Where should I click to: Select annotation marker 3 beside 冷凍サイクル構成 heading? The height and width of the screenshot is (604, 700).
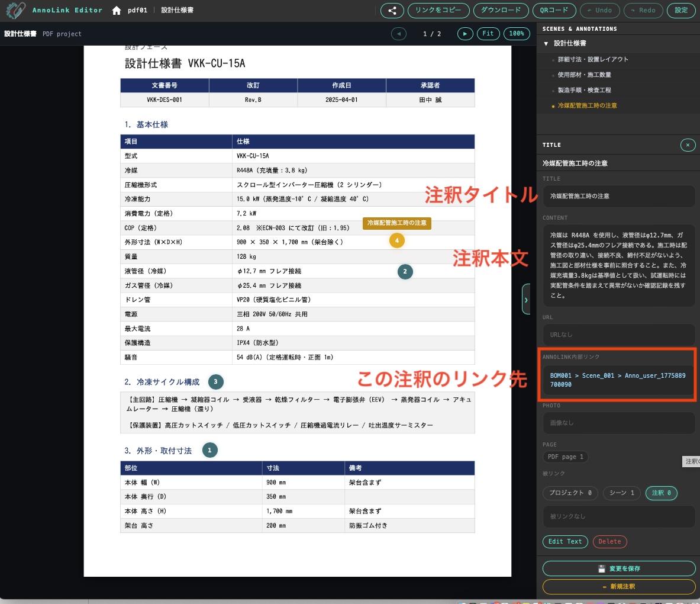click(x=215, y=382)
